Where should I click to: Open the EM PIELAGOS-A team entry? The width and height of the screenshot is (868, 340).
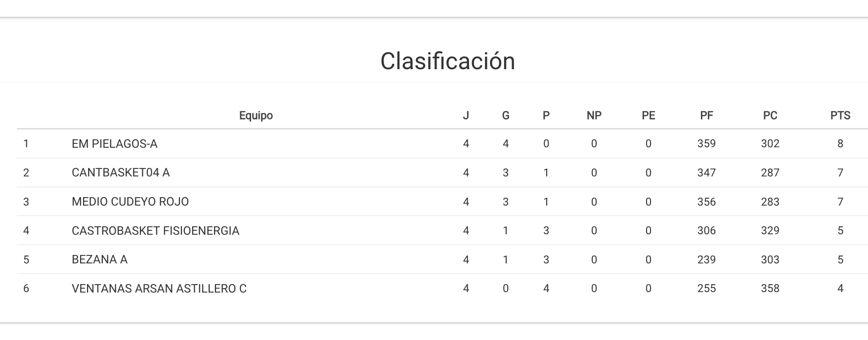point(114,144)
